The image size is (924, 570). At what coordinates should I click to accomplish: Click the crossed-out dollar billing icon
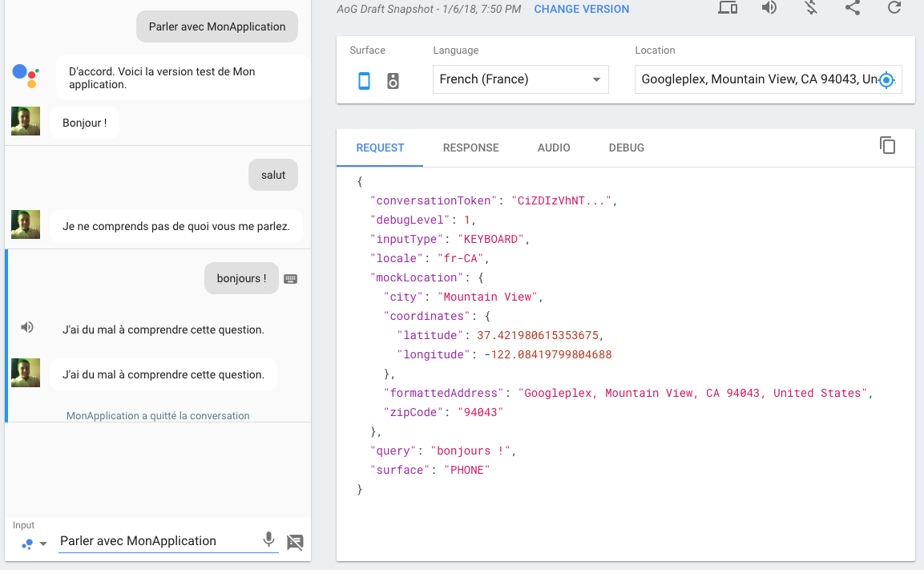810,8
